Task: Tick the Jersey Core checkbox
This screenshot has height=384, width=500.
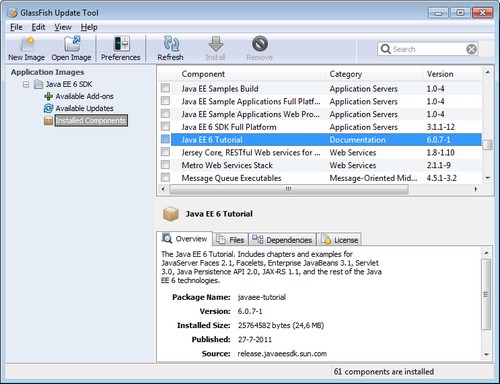Action: (165, 152)
